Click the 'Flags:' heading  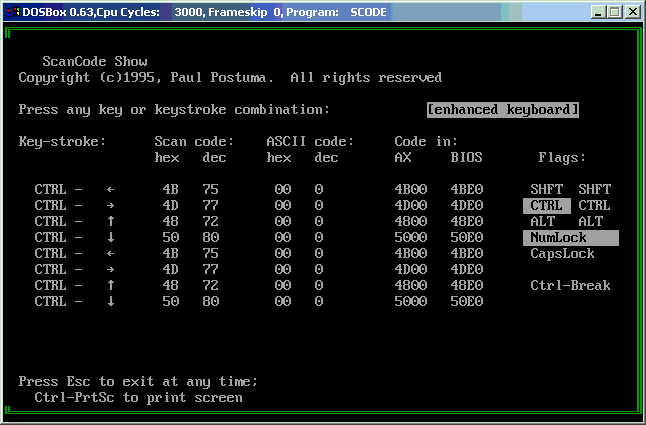562,158
